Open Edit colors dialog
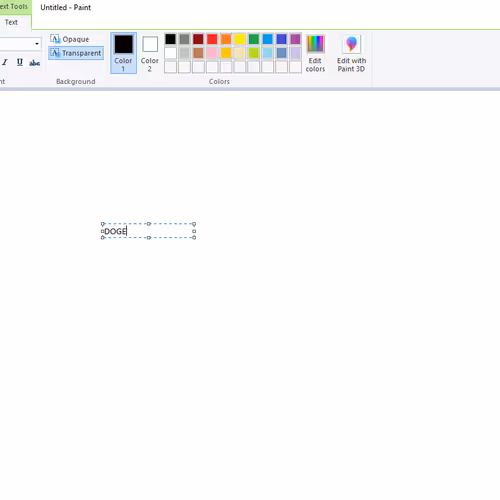500x500 pixels. pos(315,54)
